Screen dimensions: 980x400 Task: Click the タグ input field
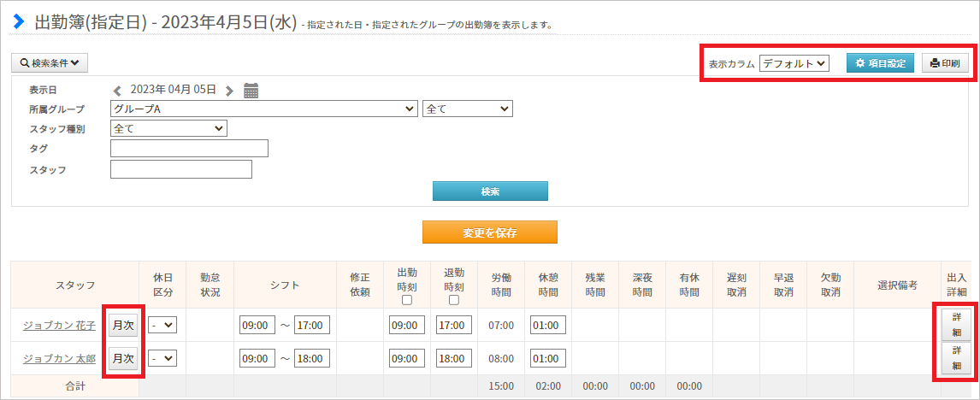click(189, 148)
